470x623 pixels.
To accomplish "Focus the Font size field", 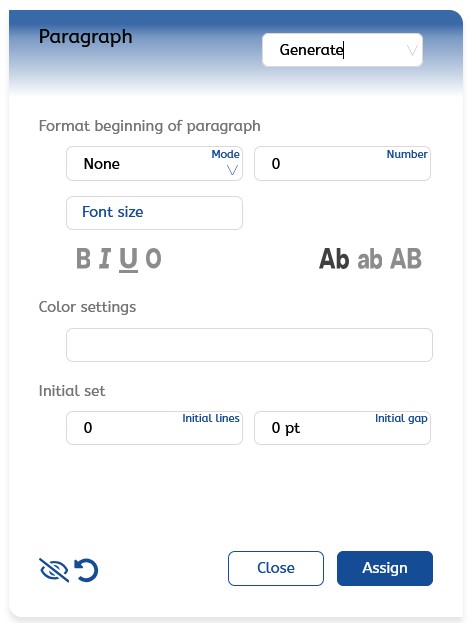I will coord(155,213).
